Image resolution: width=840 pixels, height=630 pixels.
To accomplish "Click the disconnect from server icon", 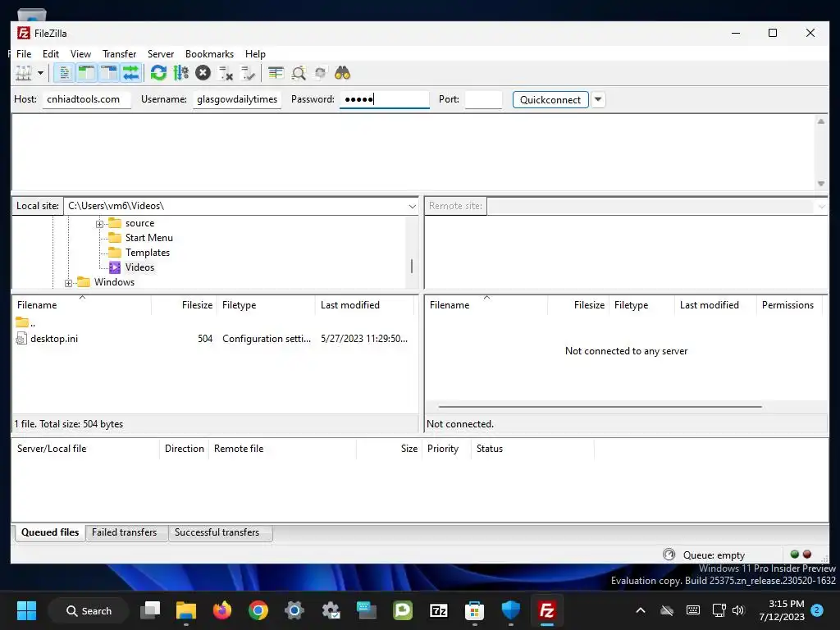I will [226, 73].
